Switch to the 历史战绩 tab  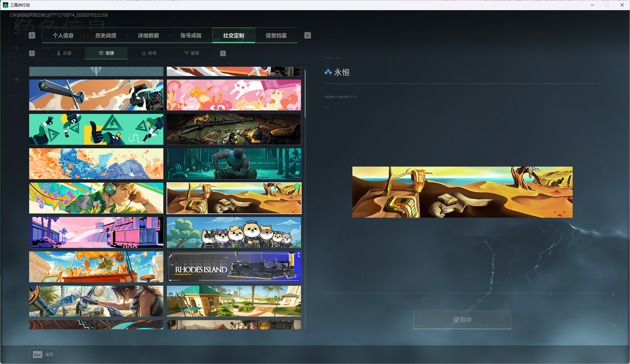(x=106, y=35)
